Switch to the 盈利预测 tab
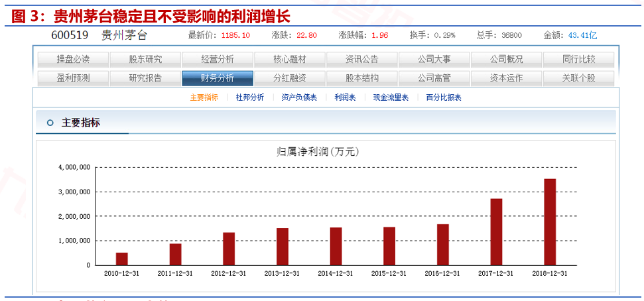 click(73, 78)
